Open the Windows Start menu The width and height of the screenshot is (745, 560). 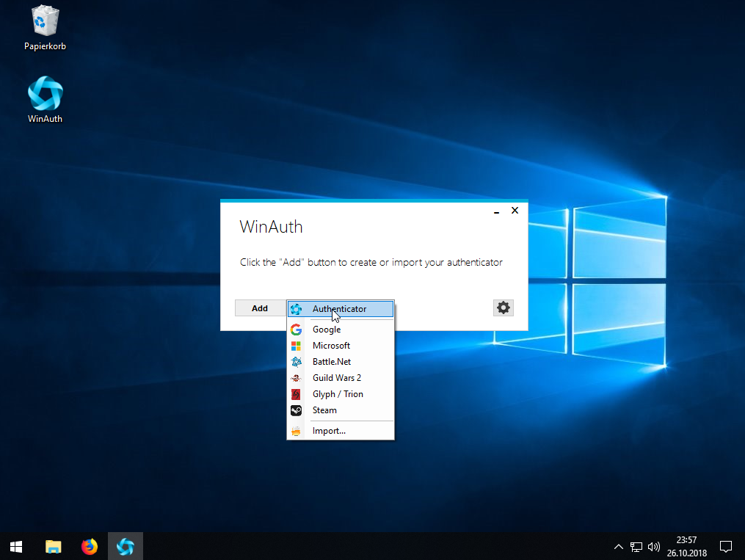(16, 546)
